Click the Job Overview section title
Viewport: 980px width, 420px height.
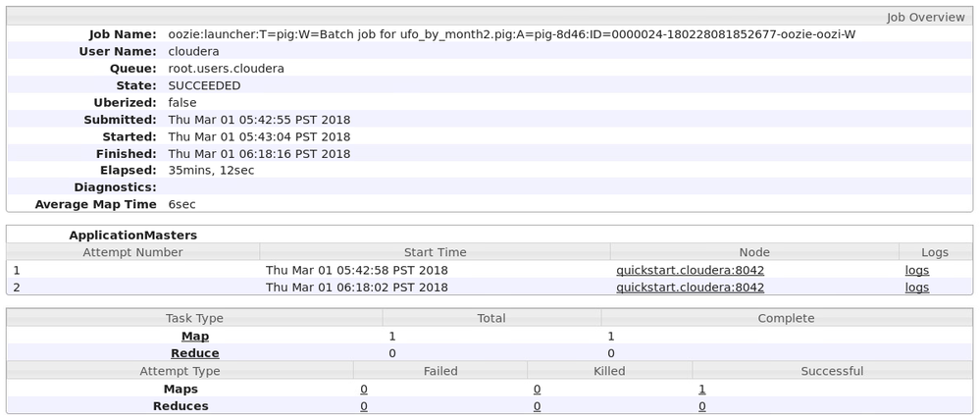click(x=925, y=17)
